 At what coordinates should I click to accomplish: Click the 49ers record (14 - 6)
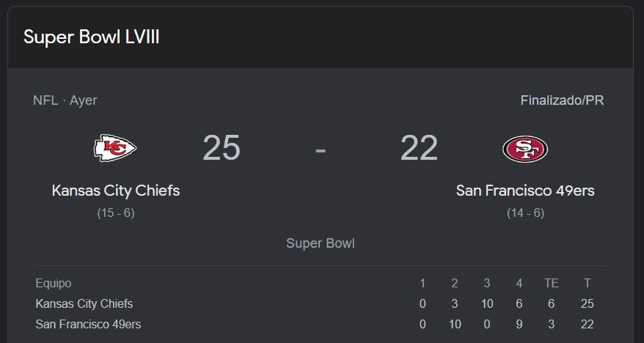[x=525, y=213]
